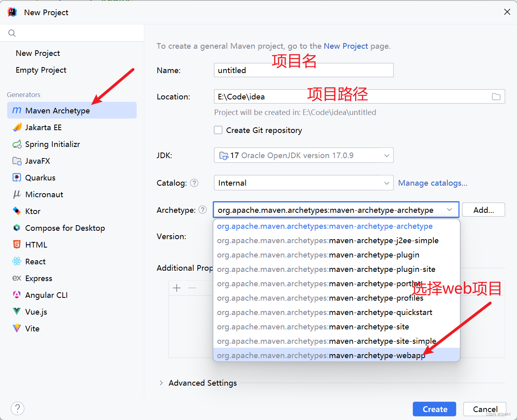Open Manage catalogs... link
Image resolution: width=517 pixels, height=420 pixels.
click(x=433, y=183)
